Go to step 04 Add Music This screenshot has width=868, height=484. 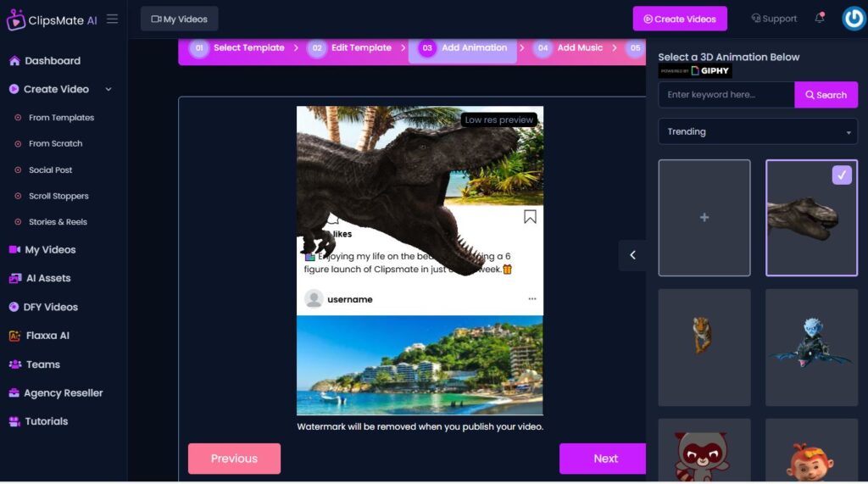[x=569, y=48]
